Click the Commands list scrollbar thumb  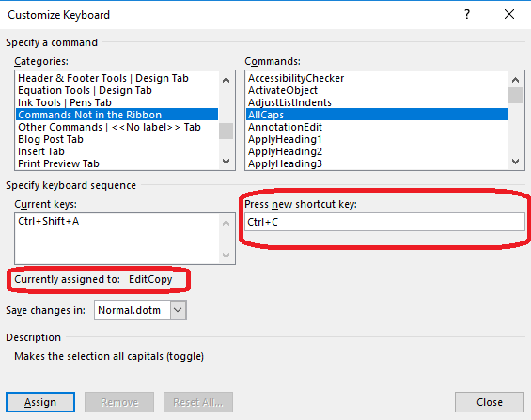click(515, 96)
